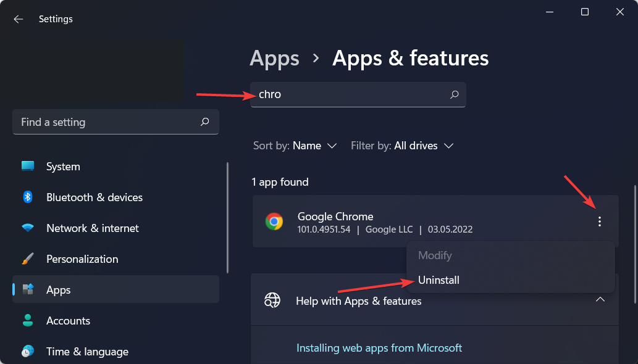Open the three-dot menu for Google Chrome

pyautogui.click(x=599, y=221)
